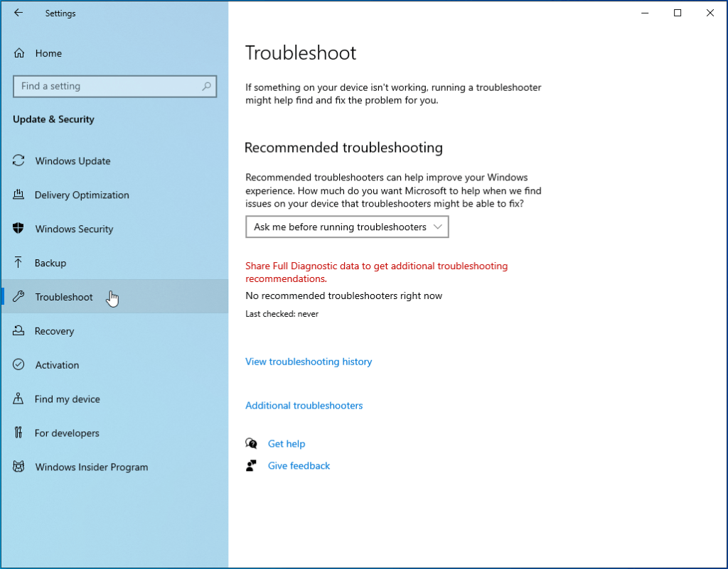Select the Troubleshoot sidebar item
This screenshot has width=728, height=569.
[63, 296]
